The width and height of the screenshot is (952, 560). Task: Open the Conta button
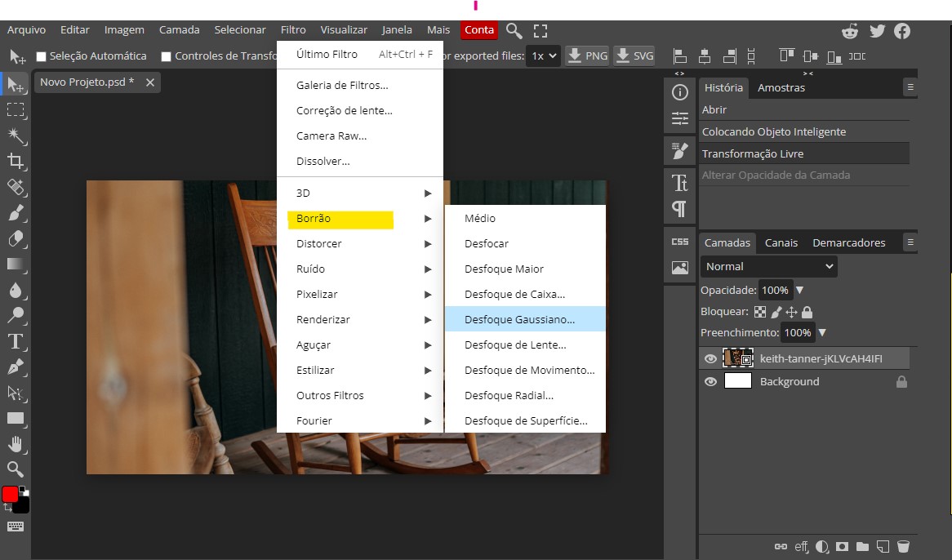[479, 30]
